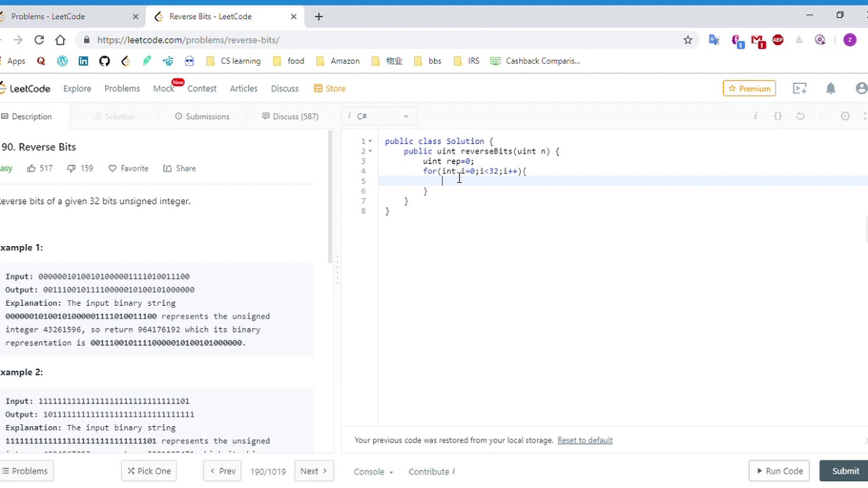The image size is (868, 488).
Task: Open the playground icon in header
Action: tap(800, 88)
